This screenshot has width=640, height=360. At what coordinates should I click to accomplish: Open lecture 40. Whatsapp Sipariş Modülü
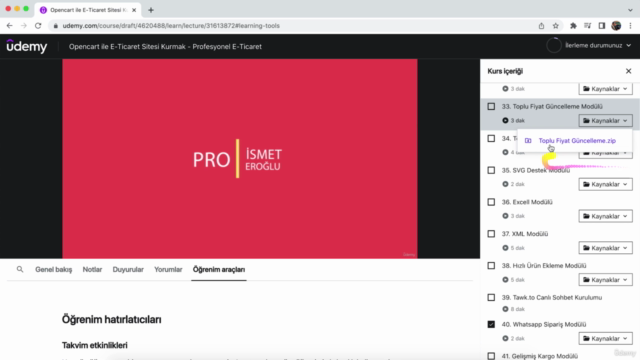544,324
